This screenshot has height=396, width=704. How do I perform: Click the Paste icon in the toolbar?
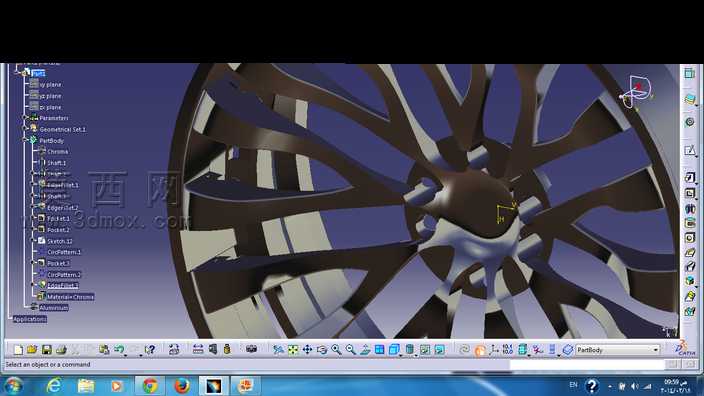pos(104,350)
